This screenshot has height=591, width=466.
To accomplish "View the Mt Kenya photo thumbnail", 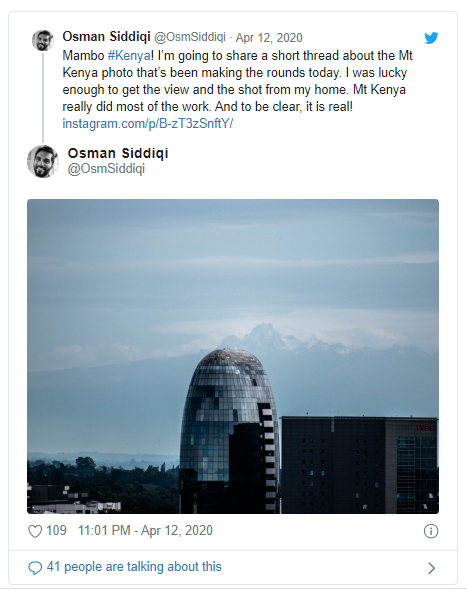I will click(233, 356).
